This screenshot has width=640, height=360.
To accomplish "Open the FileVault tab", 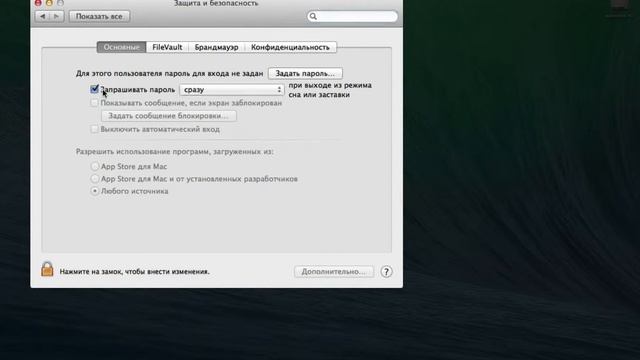I will click(x=167, y=47).
